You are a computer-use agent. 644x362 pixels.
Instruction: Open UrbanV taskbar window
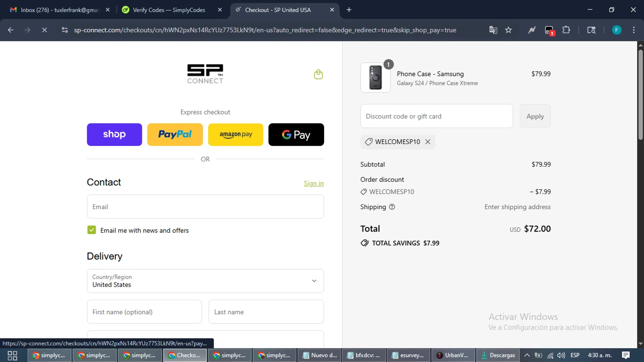point(453,355)
